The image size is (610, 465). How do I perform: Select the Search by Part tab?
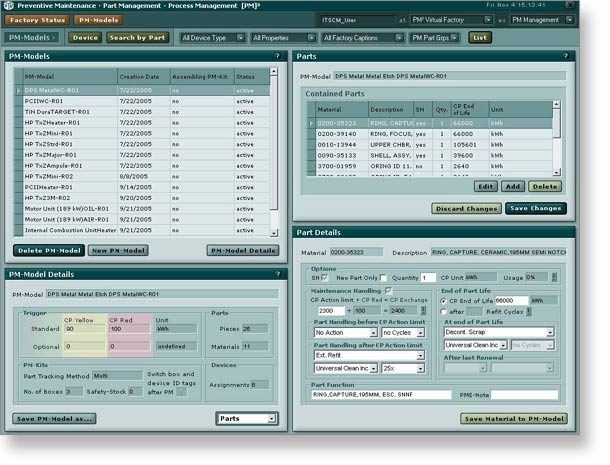tap(138, 38)
